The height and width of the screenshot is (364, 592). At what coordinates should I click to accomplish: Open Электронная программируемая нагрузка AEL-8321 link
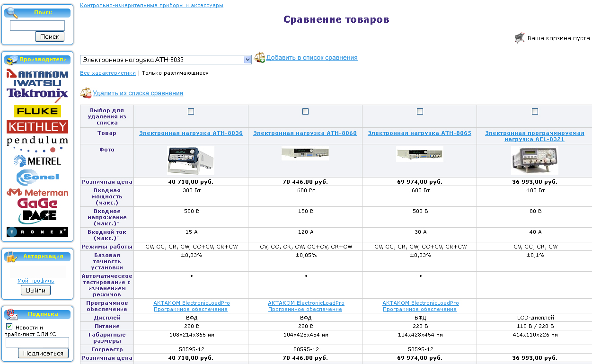pos(535,136)
